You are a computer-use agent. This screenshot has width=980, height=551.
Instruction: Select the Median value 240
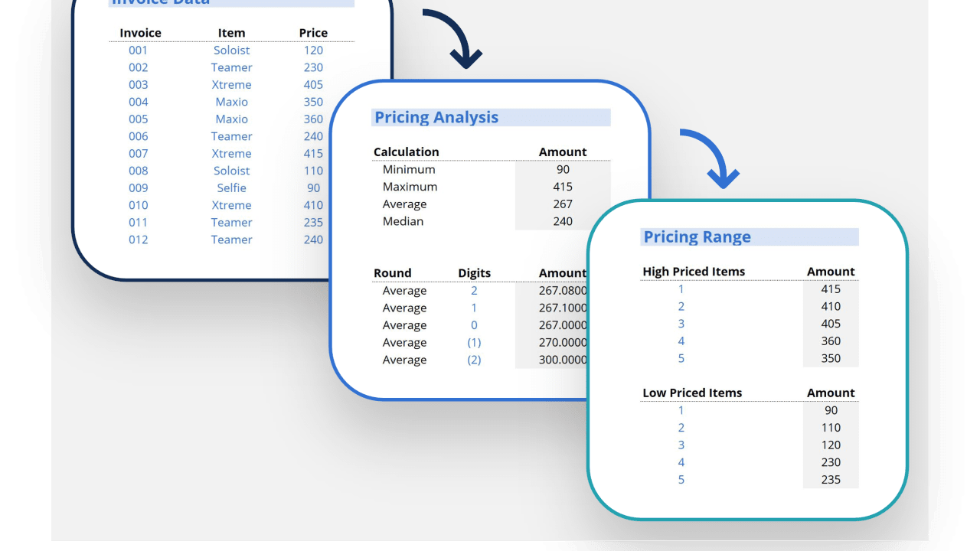coord(563,221)
